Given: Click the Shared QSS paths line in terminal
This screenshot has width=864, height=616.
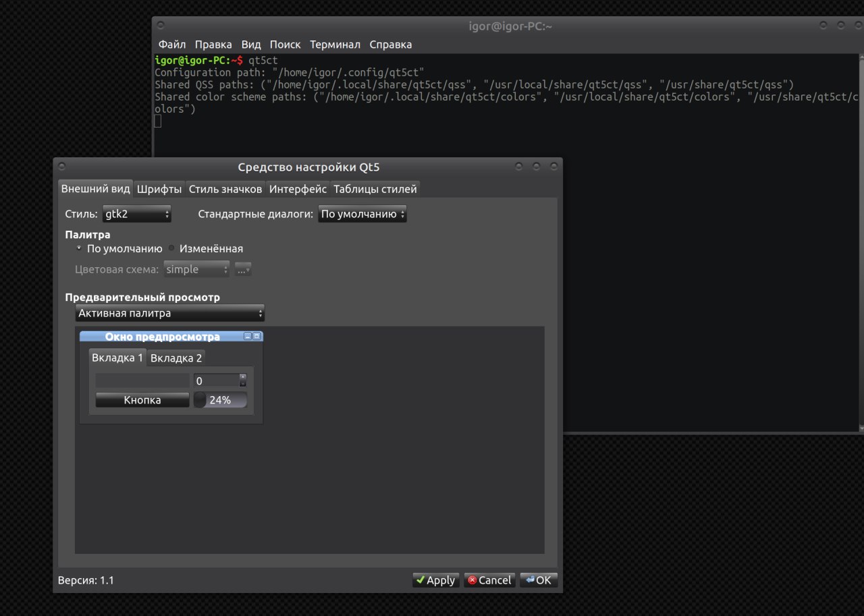Looking at the screenshot, I should (475, 85).
